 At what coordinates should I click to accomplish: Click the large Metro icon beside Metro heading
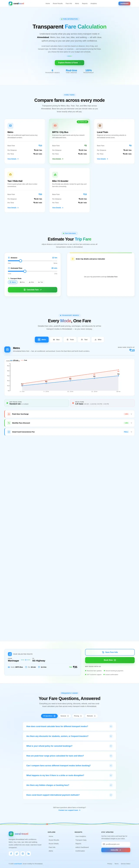pyautogui.click(x=7, y=349)
